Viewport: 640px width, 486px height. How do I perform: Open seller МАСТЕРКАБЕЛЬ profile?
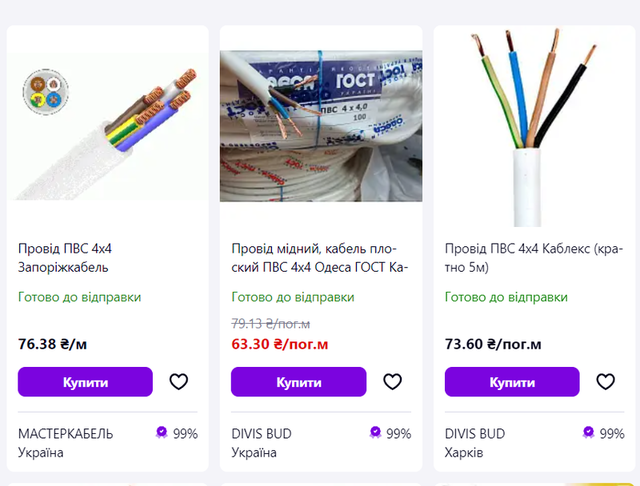[x=66, y=433]
